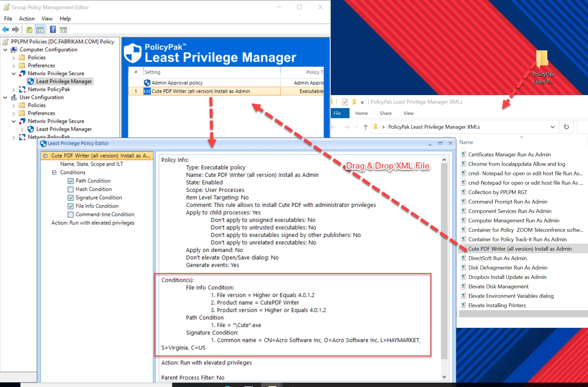Toggle the Show/Hide Console Tree toolbar icon
Image resolution: width=588 pixels, height=387 pixels.
(x=40, y=29)
